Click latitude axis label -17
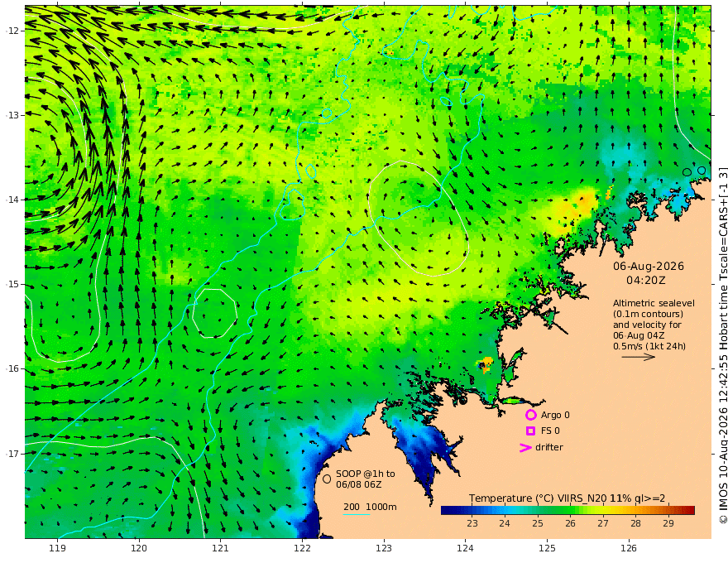 [12, 454]
